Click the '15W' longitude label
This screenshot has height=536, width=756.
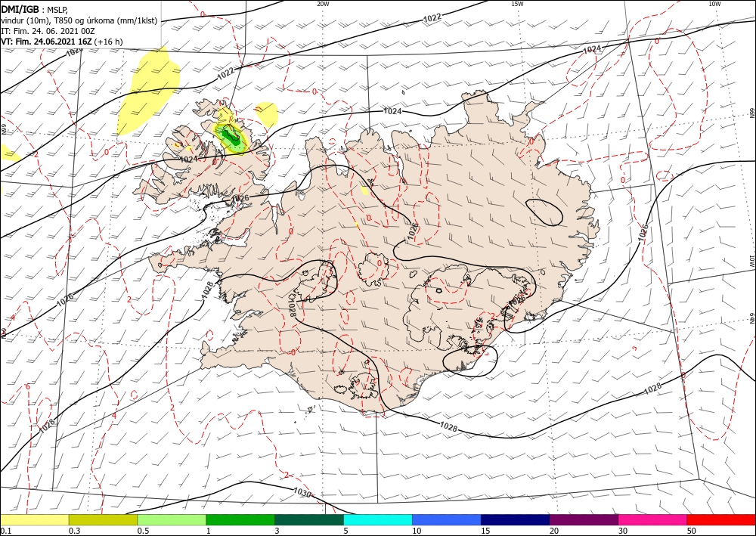point(517,4)
